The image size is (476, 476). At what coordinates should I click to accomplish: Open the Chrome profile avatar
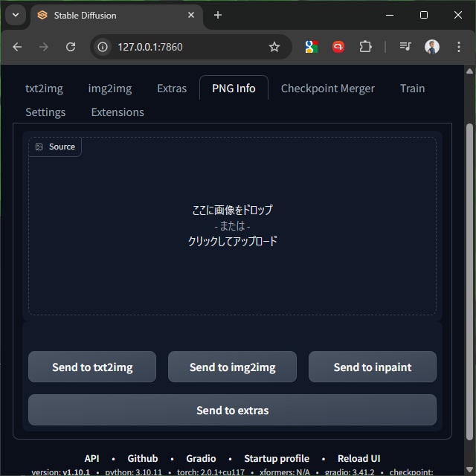click(432, 47)
